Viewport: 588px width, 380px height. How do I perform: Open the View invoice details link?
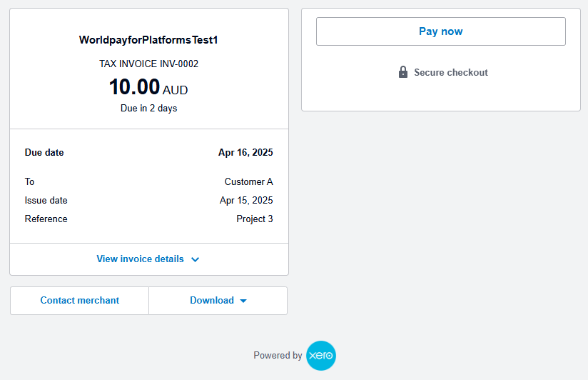(x=140, y=259)
